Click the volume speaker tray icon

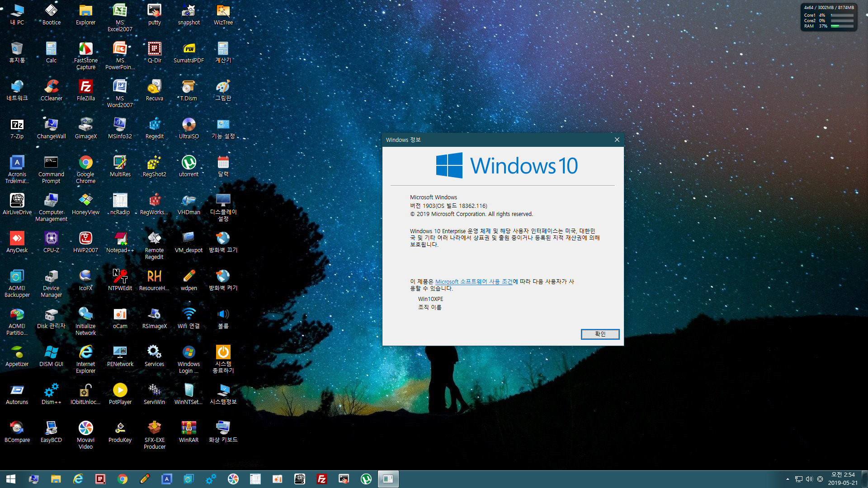(x=809, y=479)
